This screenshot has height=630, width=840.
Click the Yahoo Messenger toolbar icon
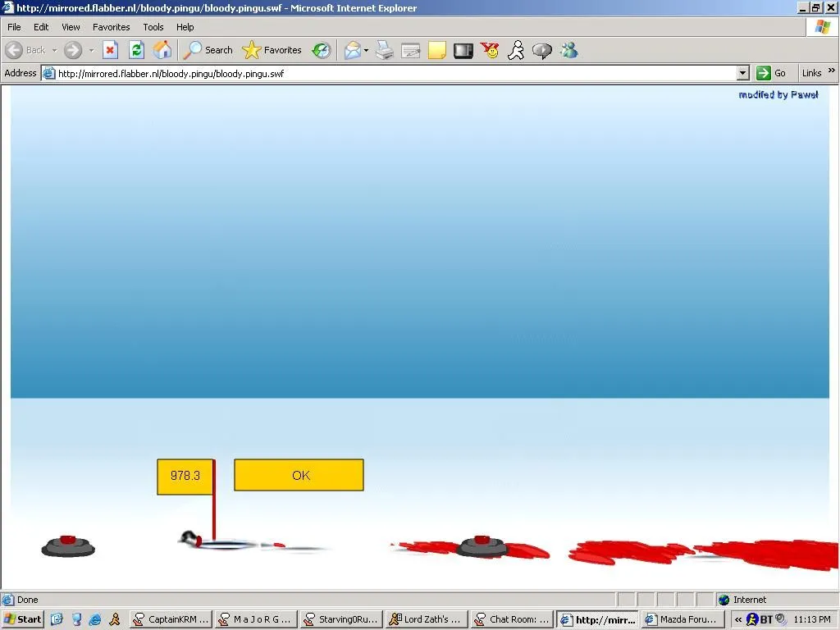coord(490,50)
